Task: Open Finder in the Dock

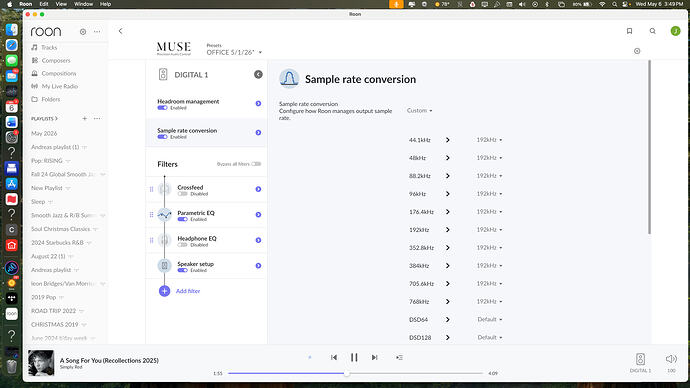Action: point(11,29)
